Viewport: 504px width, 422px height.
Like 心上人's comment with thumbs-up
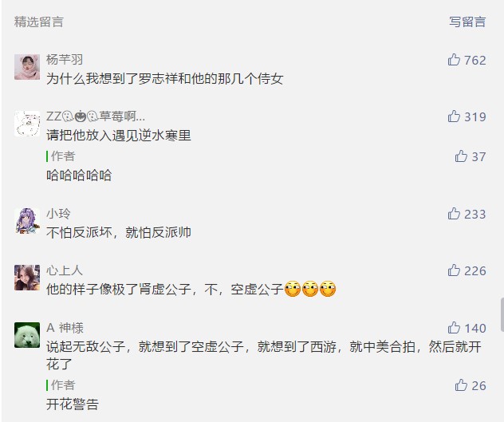pos(454,270)
